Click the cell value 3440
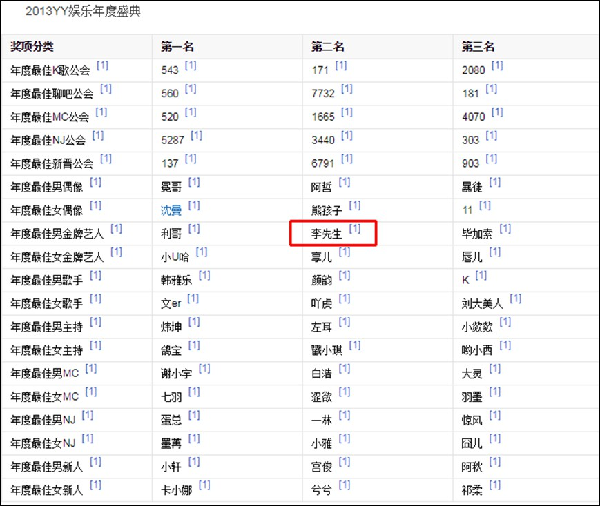 click(323, 140)
